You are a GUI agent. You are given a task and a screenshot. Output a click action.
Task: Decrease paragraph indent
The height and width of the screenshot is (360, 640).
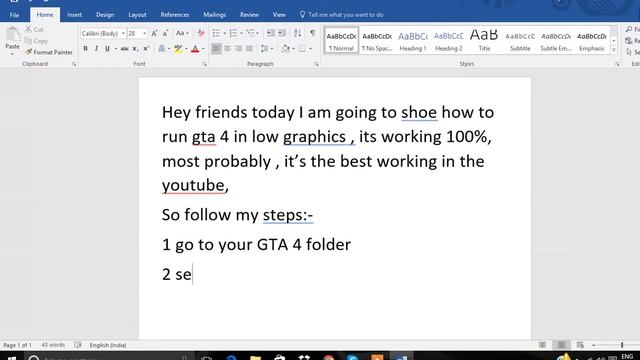pyautogui.click(x=270, y=33)
